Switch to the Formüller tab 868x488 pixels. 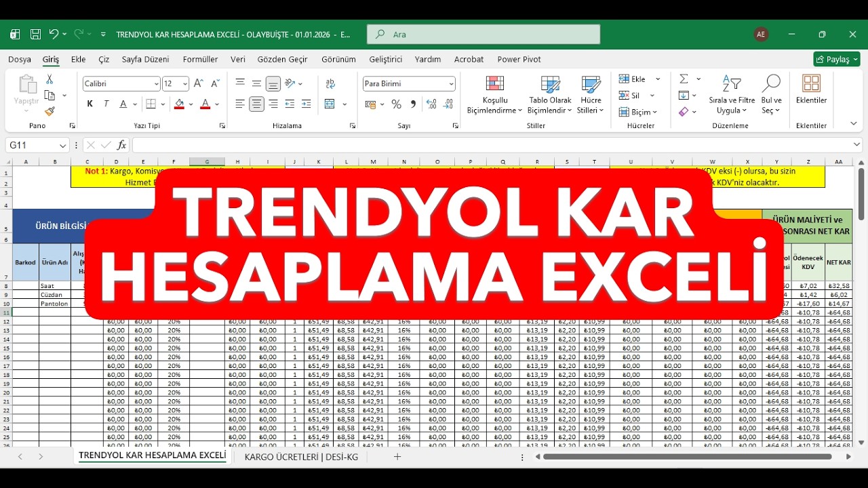point(201,60)
